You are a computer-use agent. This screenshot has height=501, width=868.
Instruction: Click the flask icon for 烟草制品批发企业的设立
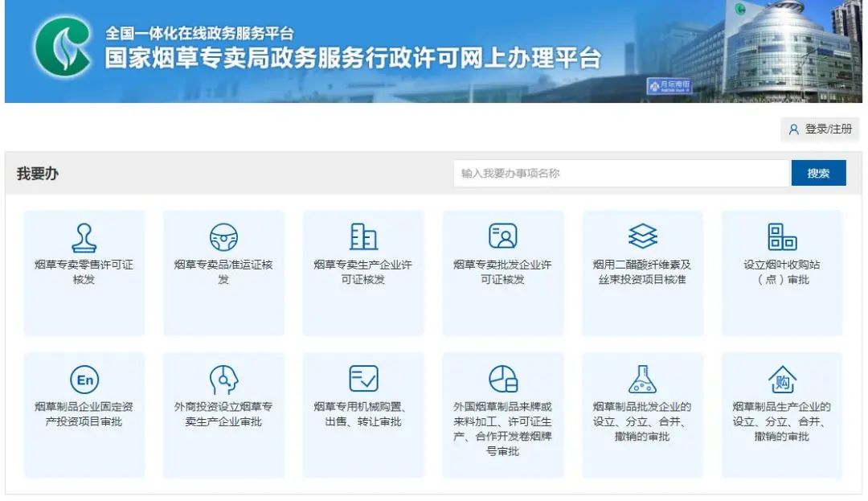click(x=642, y=380)
